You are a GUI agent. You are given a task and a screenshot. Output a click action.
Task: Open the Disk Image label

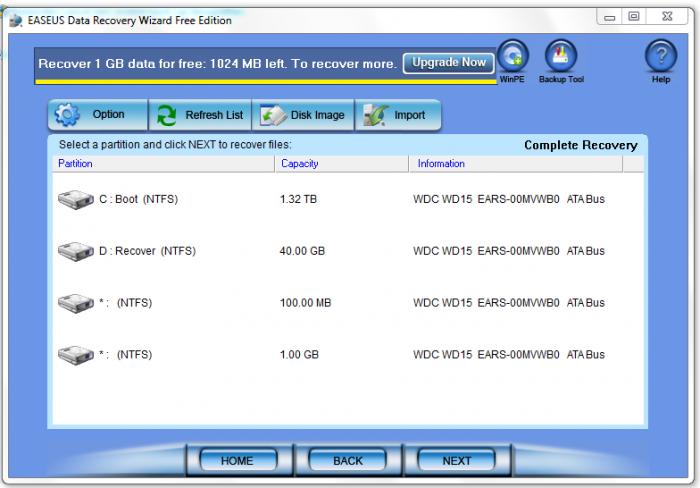pyautogui.click(x=317, y=115)
